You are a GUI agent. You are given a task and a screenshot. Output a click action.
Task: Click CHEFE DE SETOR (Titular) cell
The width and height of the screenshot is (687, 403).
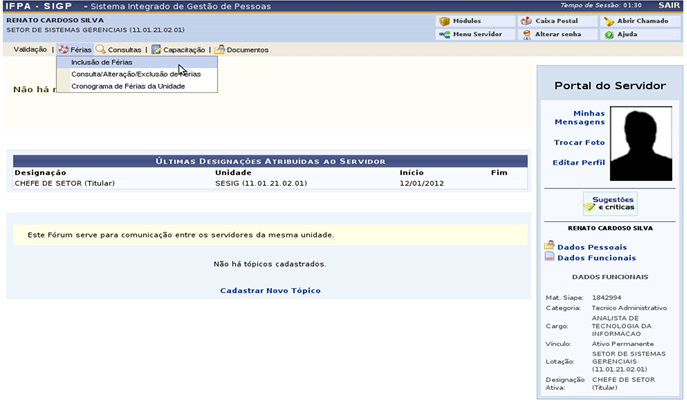point(65,184)
